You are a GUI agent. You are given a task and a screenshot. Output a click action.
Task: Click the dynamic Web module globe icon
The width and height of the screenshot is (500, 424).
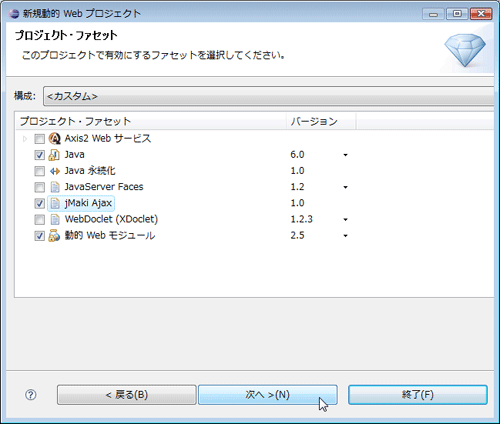54,236
